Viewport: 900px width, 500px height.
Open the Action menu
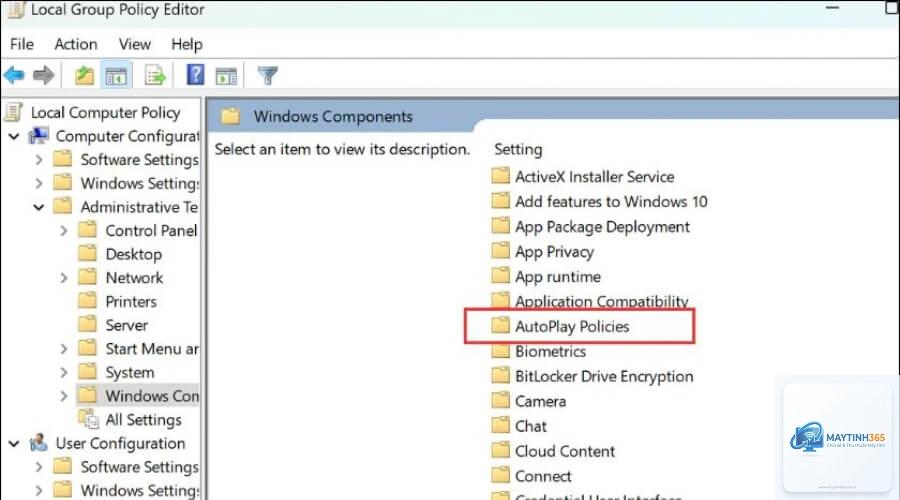pyautogui.click(x=76, y=44)
